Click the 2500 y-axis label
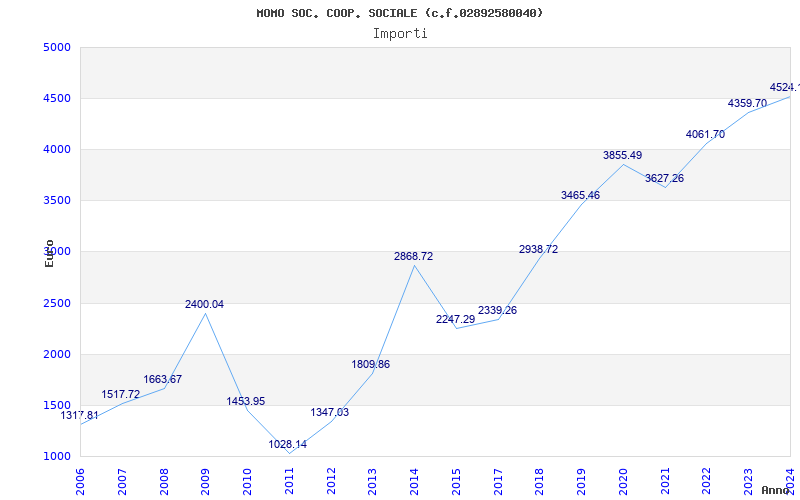The image size is (800, 500). pos(57,304)
